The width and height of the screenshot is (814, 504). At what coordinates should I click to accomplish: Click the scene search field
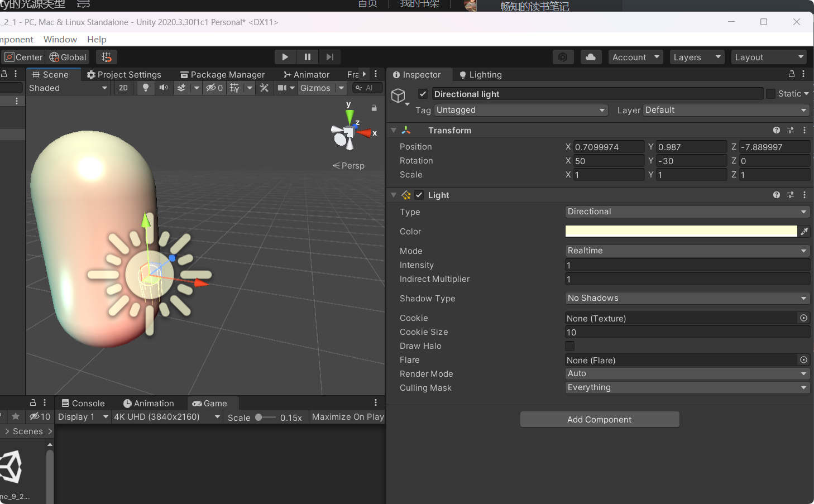[x=367, y=88]
